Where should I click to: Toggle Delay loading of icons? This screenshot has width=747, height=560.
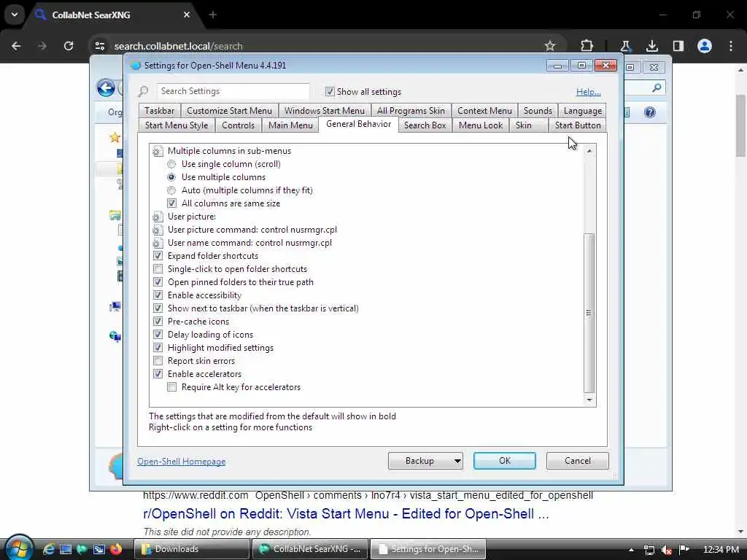point(158,334)
